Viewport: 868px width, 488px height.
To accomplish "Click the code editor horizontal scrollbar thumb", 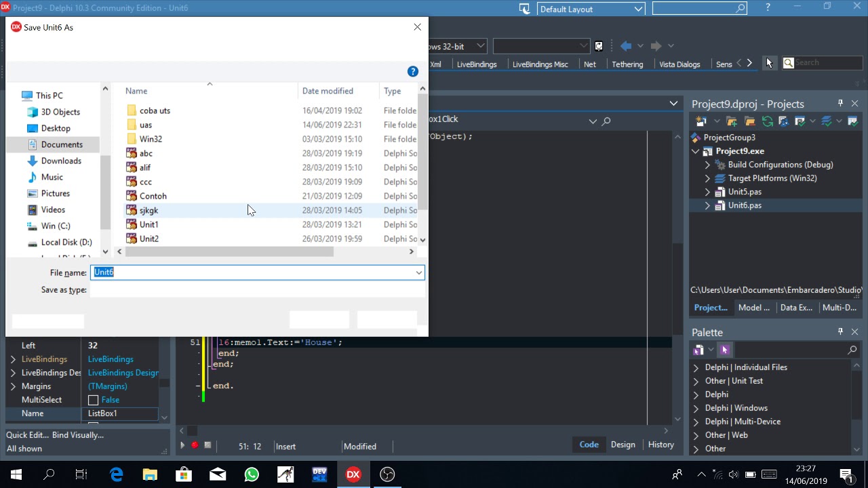I will (192, 430).
